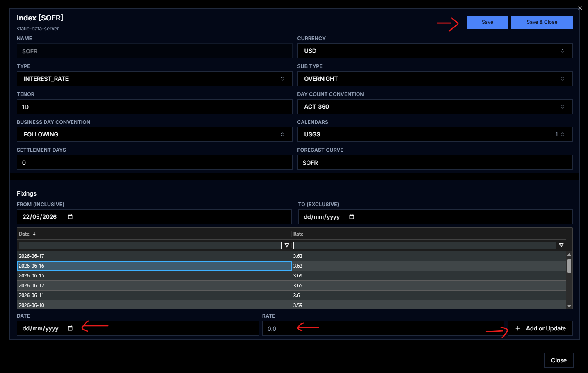
Task: Click the Date column filter funnel icon
Action: point(287,246)
